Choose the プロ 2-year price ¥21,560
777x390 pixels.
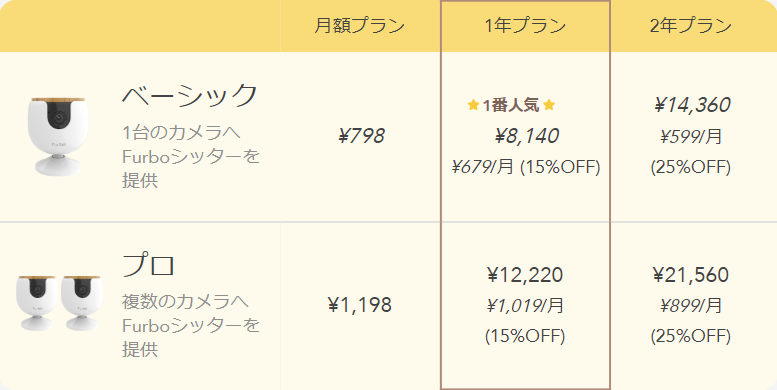coord(691,275)
